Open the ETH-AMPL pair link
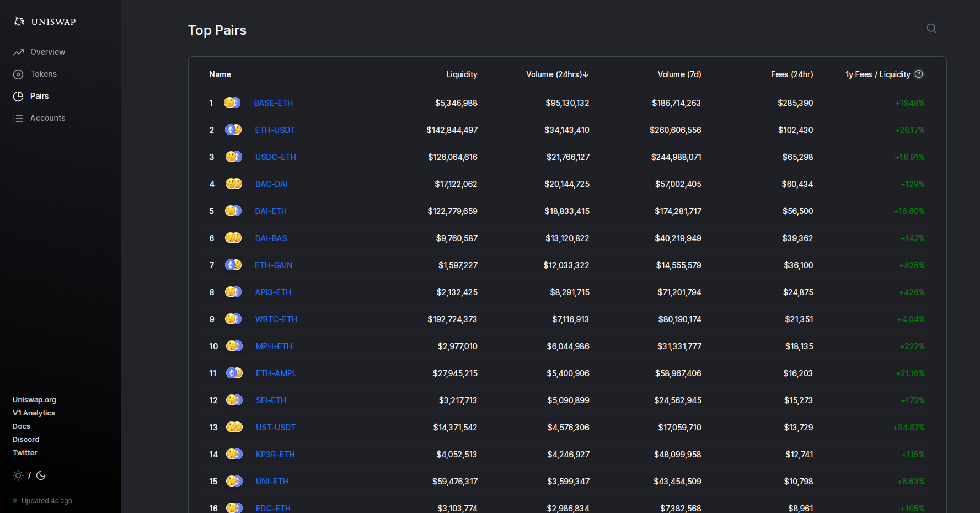Image resolution: width=980 pixels, height=513 pixels. (276, 373)
